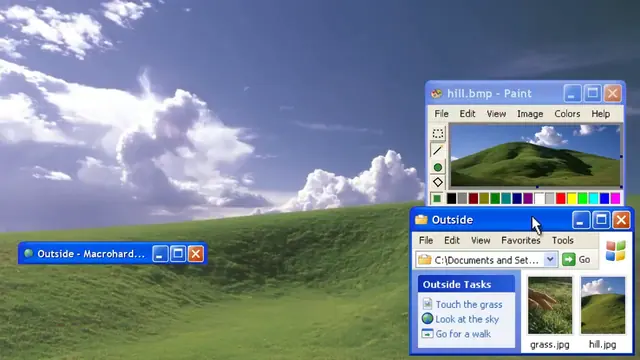Click the hill.bmp - Paint title bar text
The width and height of the screenshot is (640, 360).
click(489, 93)
